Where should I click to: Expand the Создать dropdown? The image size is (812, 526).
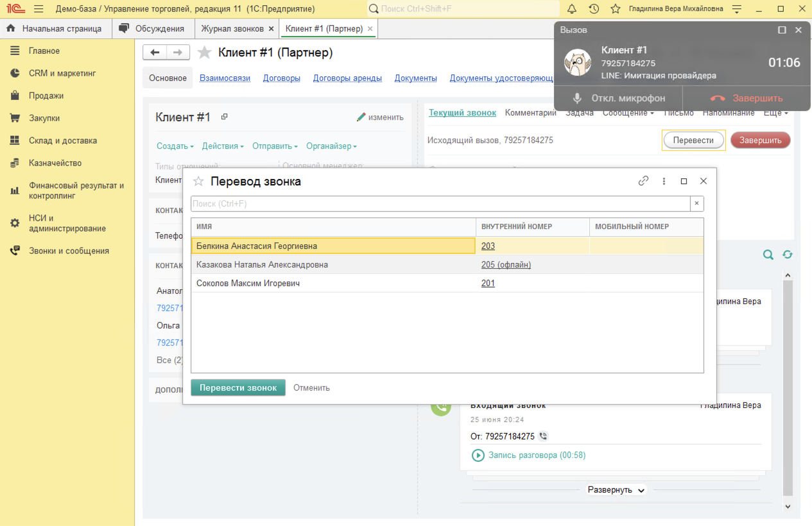pyautogui.click(x=175, y=146)
